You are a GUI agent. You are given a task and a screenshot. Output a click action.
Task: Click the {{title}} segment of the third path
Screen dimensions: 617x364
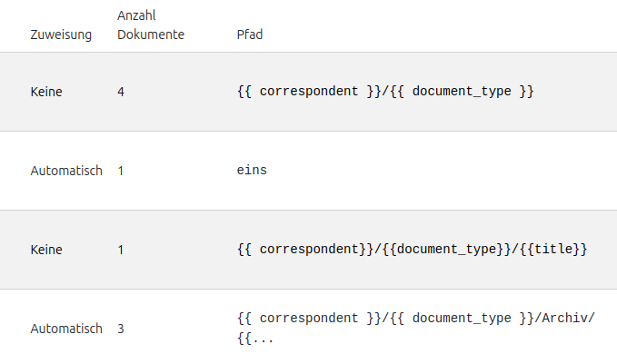coord(554,250)
